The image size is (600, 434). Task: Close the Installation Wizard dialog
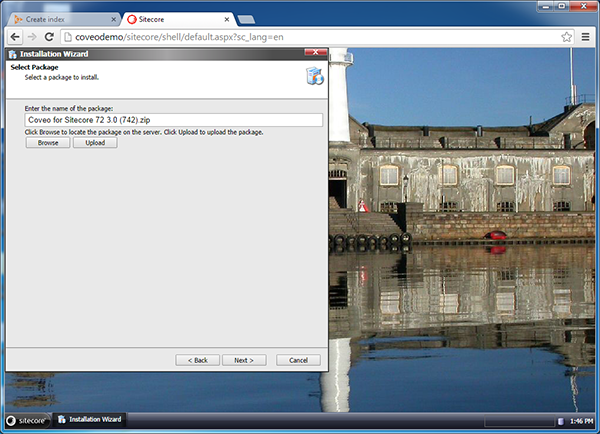(315, 52)
